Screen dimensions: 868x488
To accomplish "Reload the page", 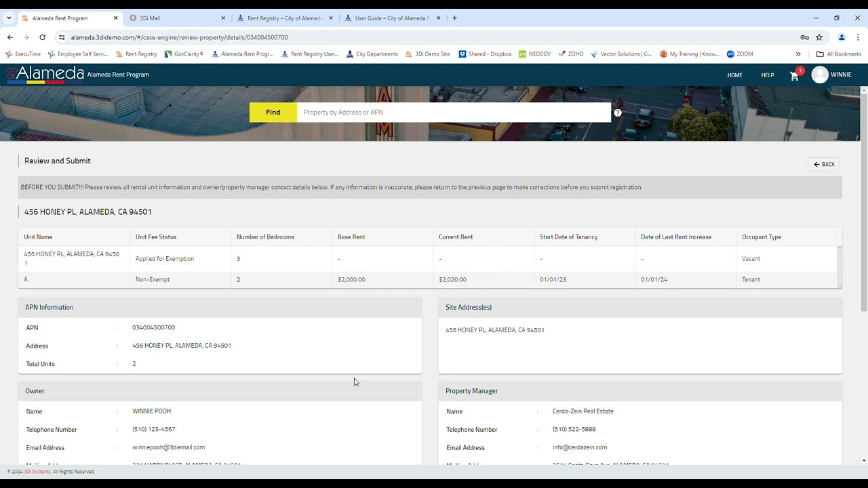I will pos(42,37).
